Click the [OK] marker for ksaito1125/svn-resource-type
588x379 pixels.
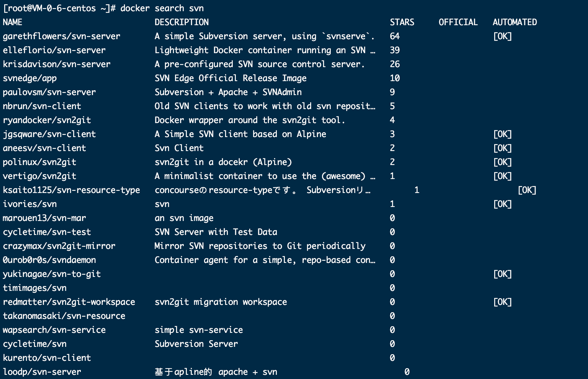click(527, 190)
